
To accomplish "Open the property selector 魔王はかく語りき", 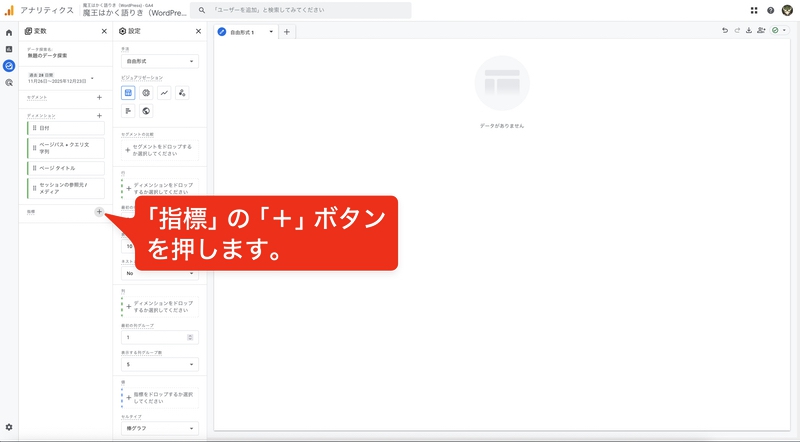I will point(135,10).
